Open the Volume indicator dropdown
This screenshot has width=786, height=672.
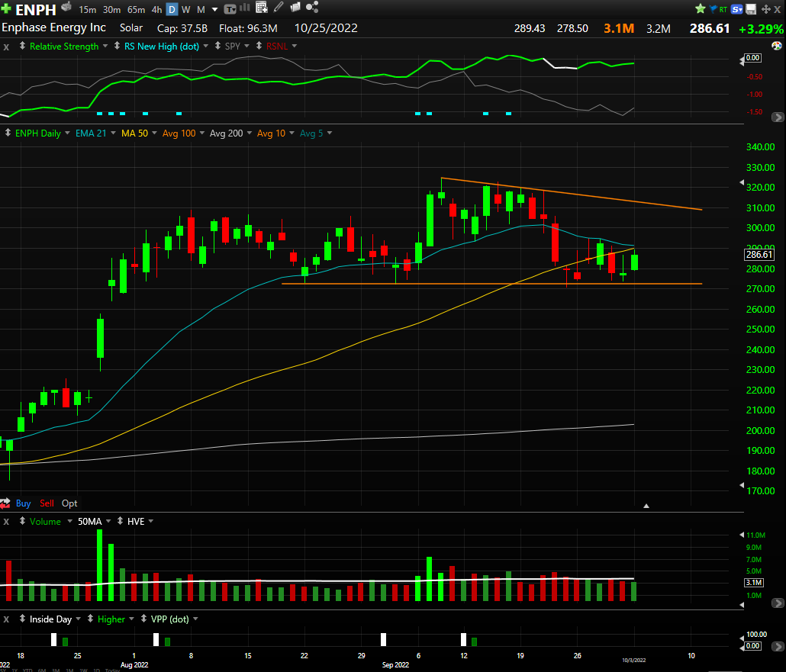click(x=69, y=522)
